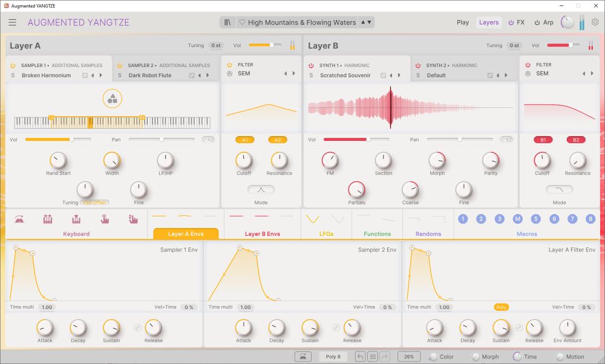Click the S solo for Sampler 1
This screenshot has height=364, width=605.
click(x=13, y=75)
